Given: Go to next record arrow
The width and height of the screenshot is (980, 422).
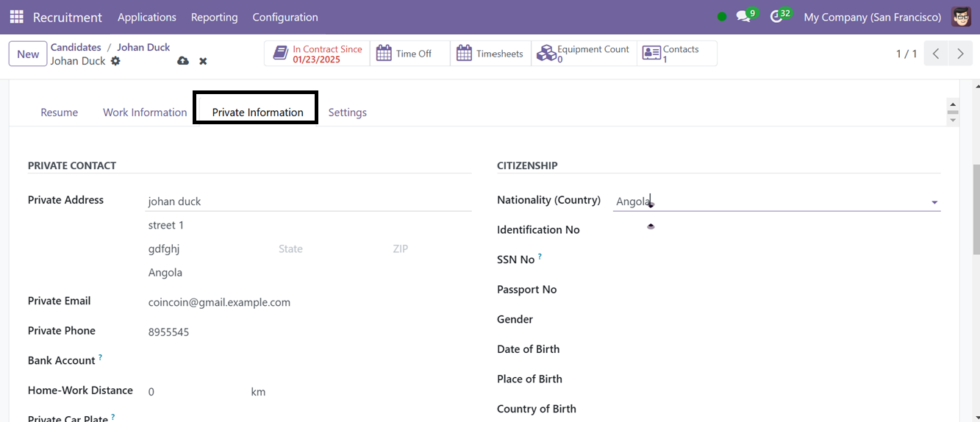Looking at the screenshot, I should tap(960, 54).
